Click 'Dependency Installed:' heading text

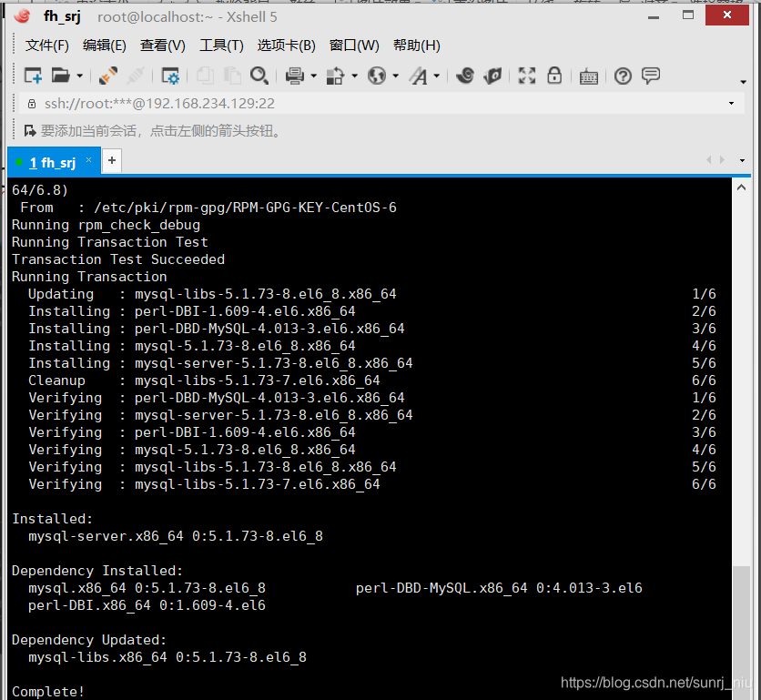click(97, 571)
